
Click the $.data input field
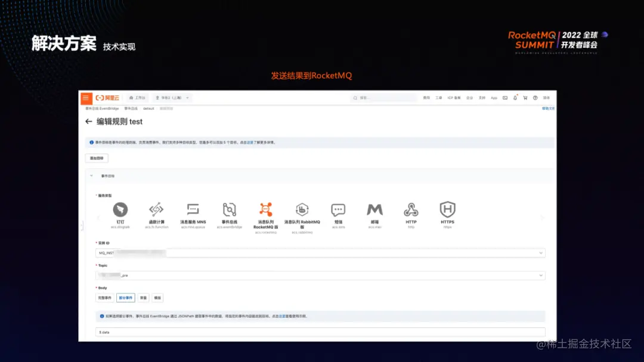320,332
